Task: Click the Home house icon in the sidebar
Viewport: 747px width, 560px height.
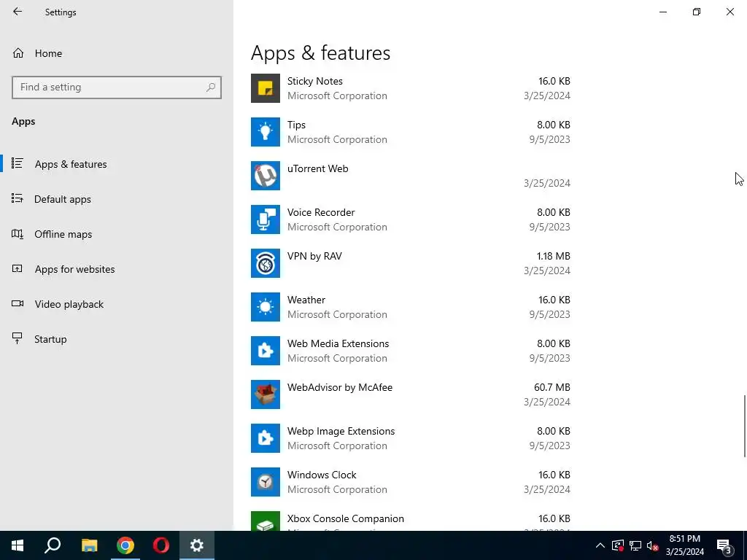Action: (18, 52)
